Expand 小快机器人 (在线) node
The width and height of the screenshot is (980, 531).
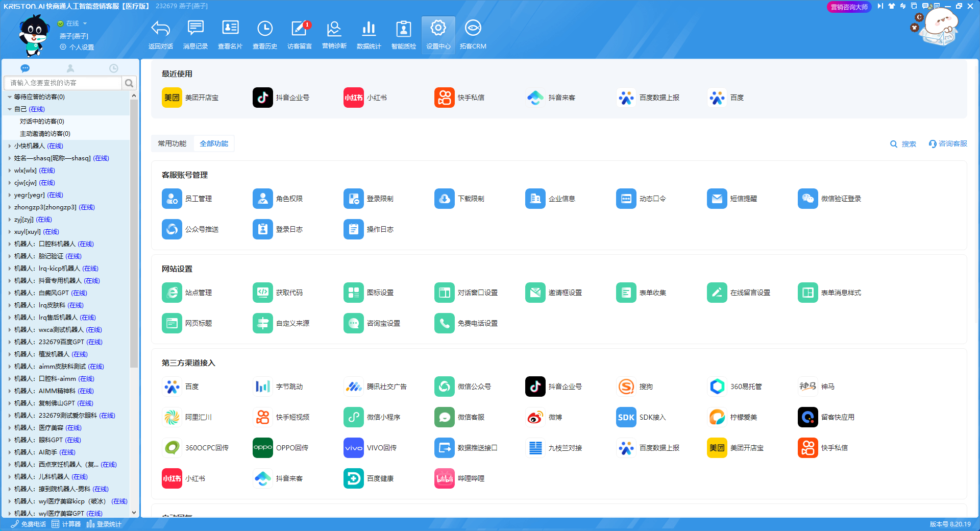point(10,146)
